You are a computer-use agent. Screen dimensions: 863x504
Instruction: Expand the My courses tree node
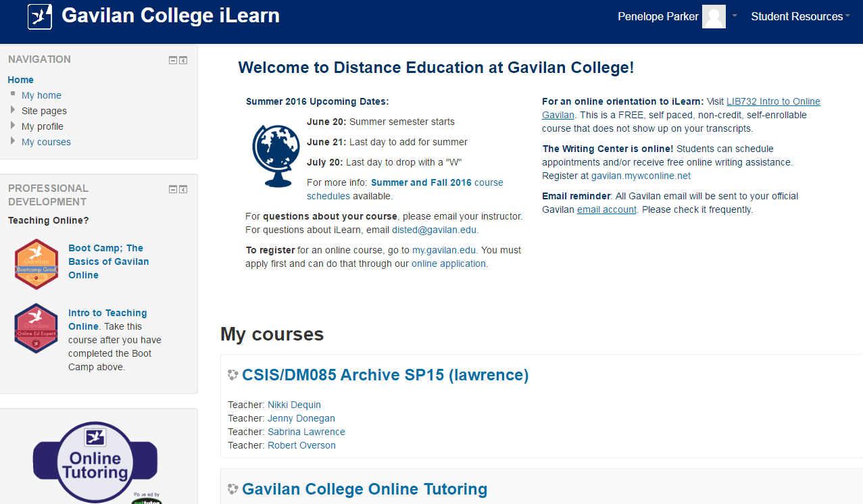click(13, 141)
